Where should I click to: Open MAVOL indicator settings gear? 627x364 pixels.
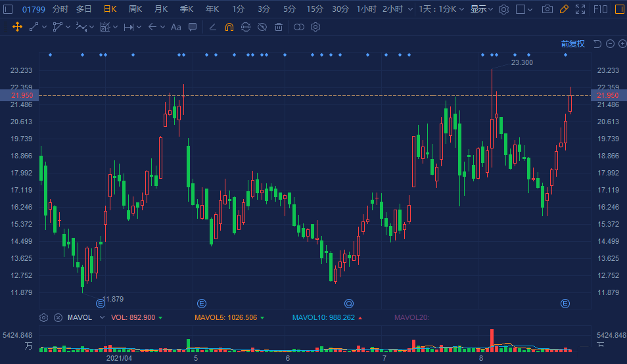pos(43,317)
